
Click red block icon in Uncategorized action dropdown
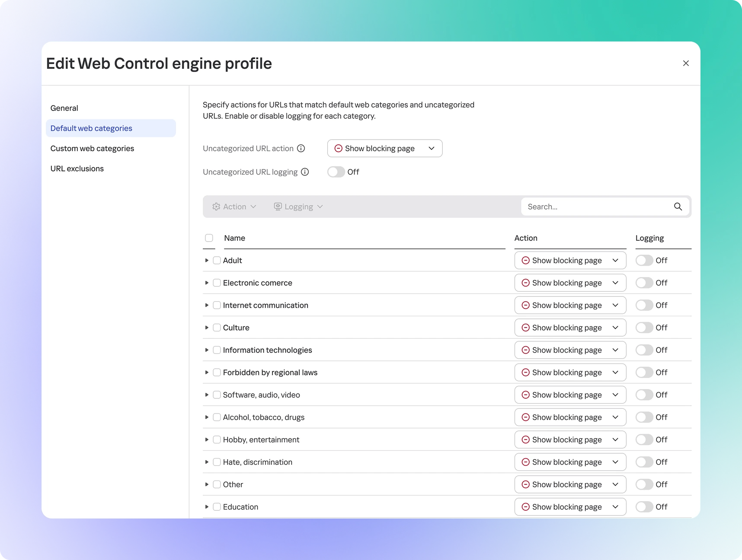338,148
